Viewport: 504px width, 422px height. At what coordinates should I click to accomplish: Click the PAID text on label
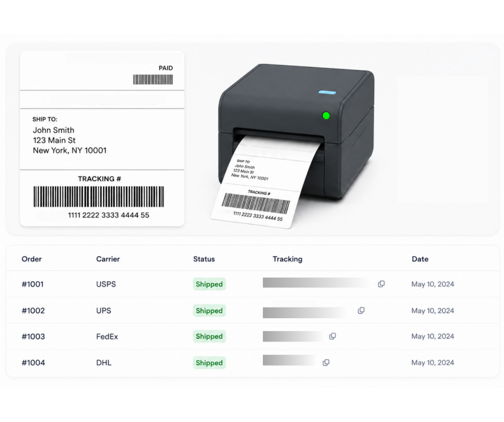tap(166, 68)
